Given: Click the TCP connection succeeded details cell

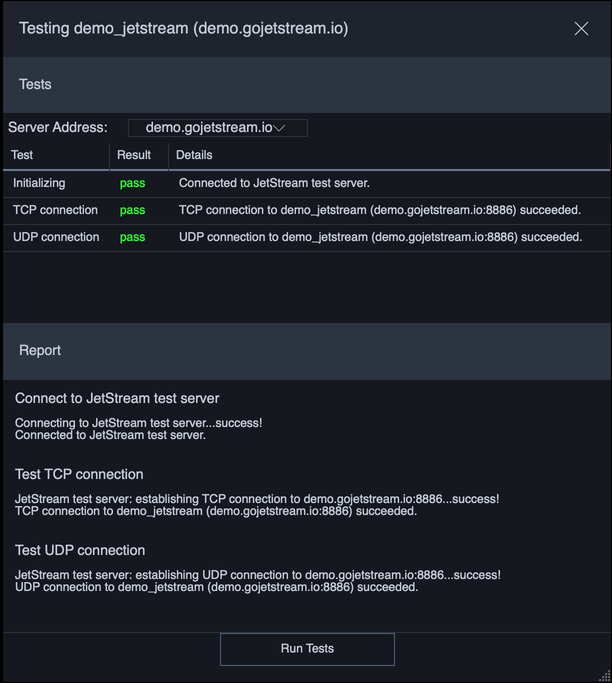Looking at the screenshot, I should click(380, 210).
